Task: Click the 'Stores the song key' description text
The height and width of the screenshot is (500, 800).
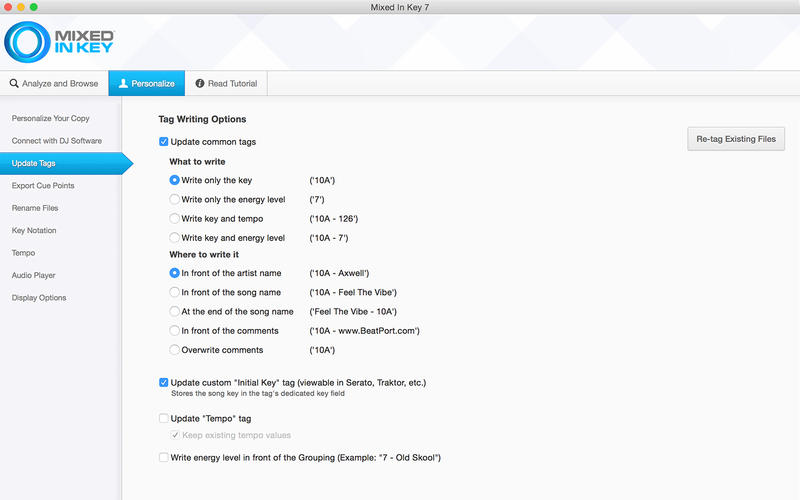Action: pyautogui.click(x=258, y=393)
